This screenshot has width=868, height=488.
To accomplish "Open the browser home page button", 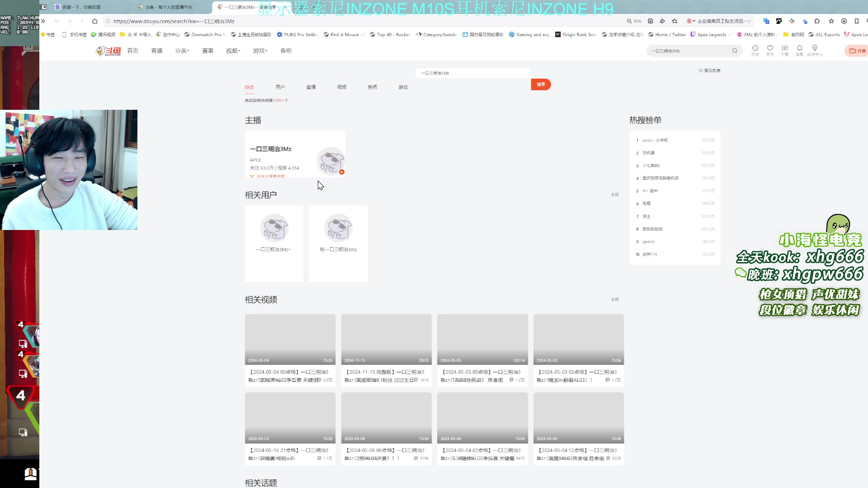I will point(94,21).
